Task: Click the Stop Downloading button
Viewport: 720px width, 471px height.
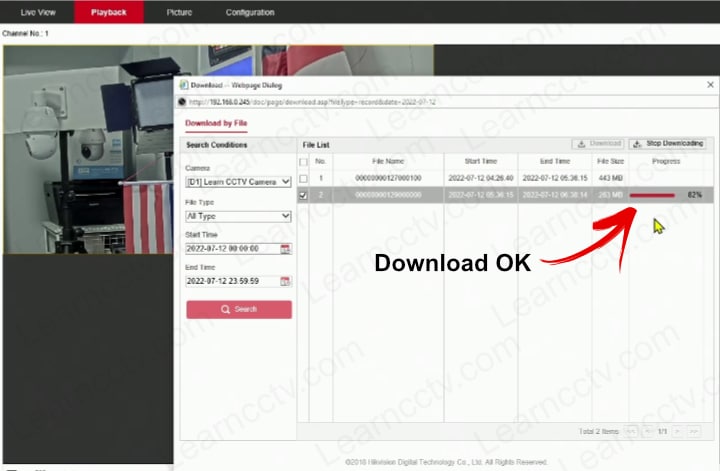Action: (x=668, y=144)
